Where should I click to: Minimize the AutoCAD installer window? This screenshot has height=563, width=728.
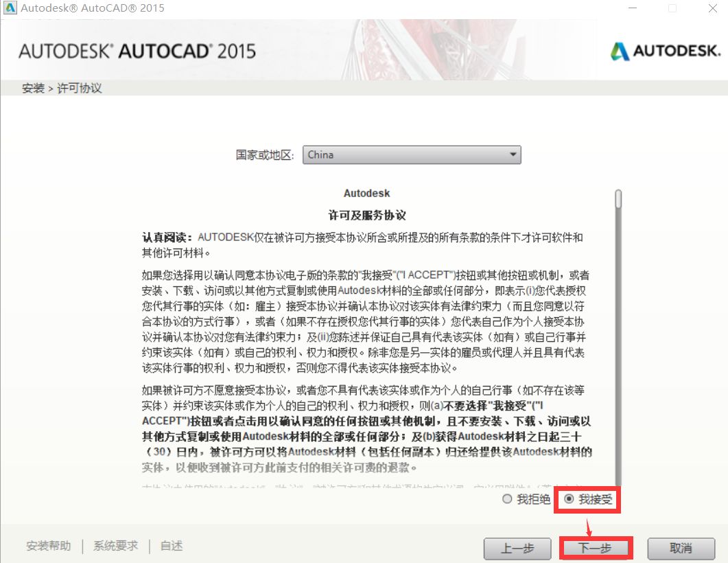(633, 8)
